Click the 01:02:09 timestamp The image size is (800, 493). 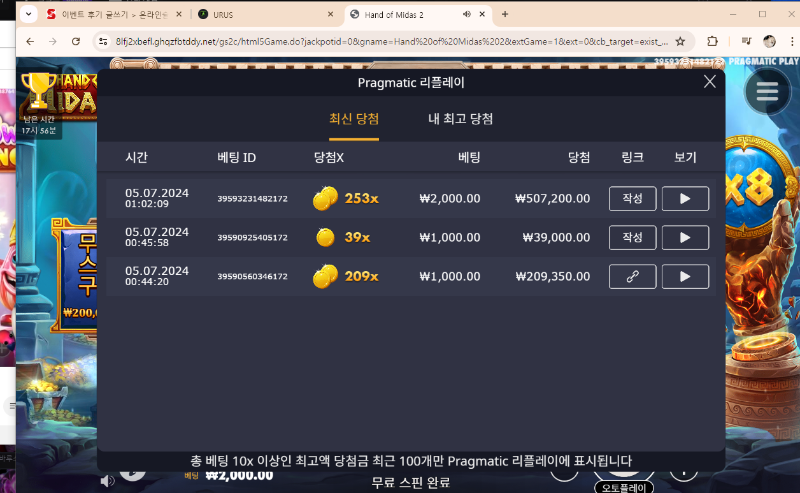tap(146, 204)
